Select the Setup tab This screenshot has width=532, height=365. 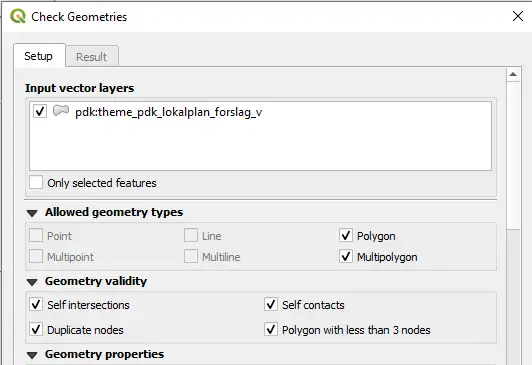pos(39,56)
